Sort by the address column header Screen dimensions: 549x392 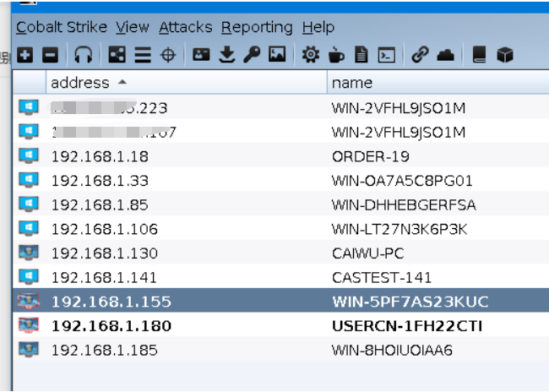pos(187,83)
